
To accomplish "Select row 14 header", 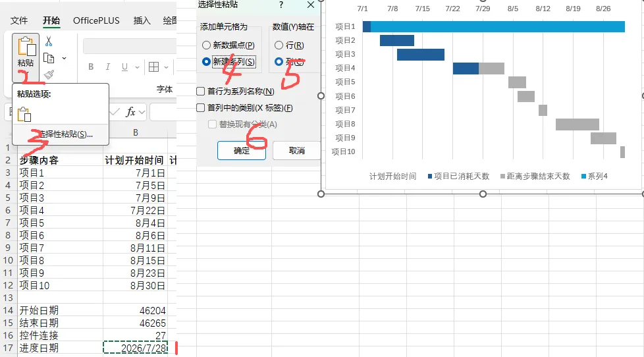I will 8,310.
